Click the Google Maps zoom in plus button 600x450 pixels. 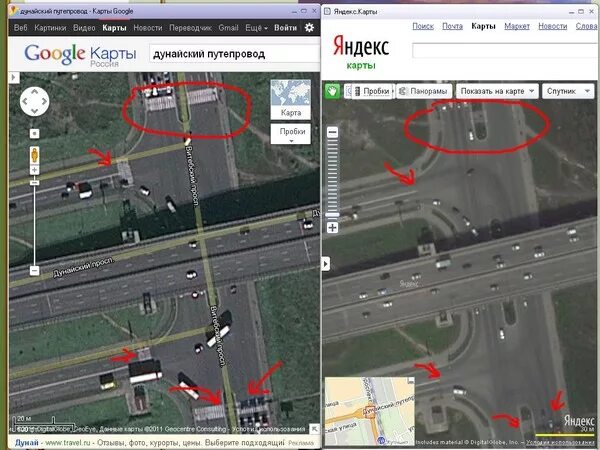(34, 170)
